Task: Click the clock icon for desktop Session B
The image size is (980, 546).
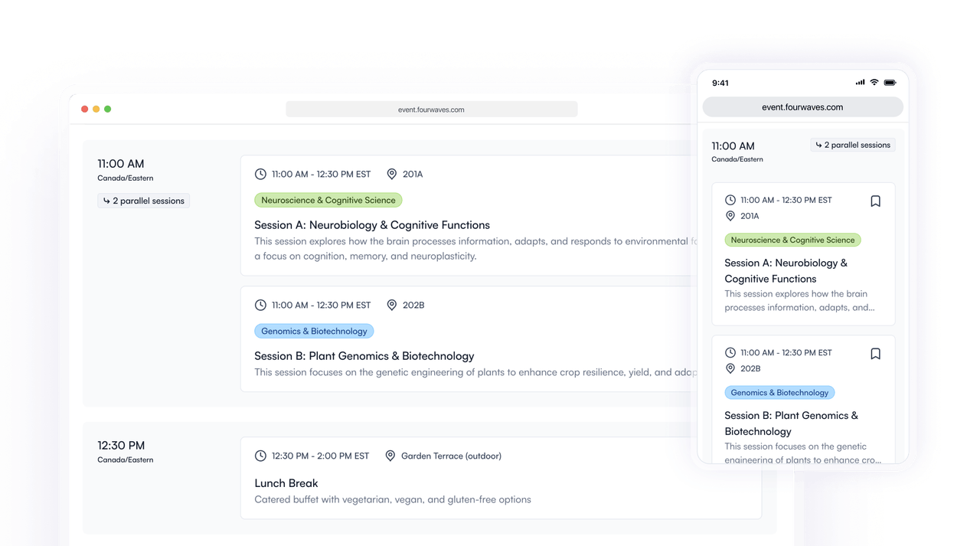Action: point(260,305)
